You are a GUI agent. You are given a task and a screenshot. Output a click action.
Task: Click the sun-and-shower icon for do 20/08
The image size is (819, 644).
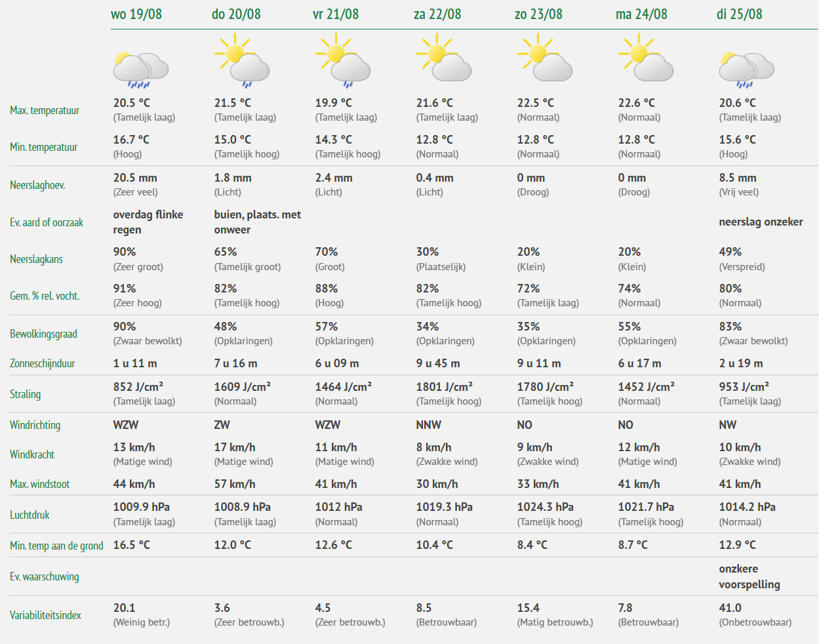click(242, 61)
